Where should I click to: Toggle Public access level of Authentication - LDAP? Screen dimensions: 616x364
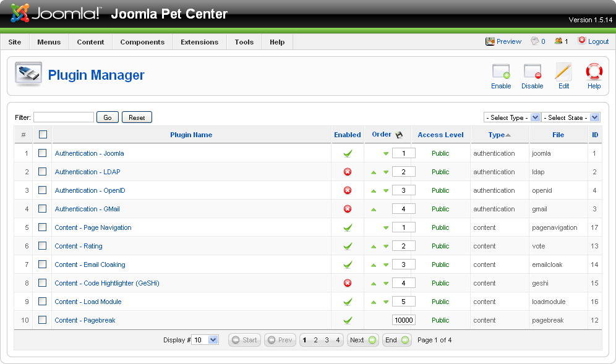click(x=440, y=172)
